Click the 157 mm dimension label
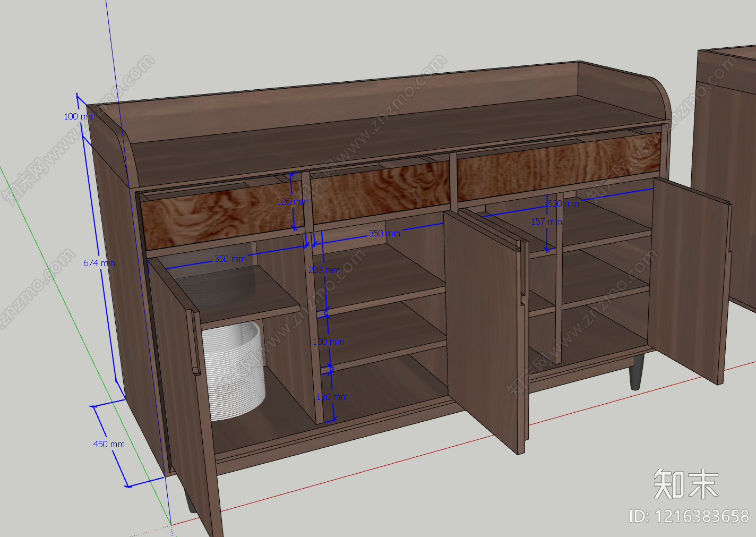 (x=546, y=221)
